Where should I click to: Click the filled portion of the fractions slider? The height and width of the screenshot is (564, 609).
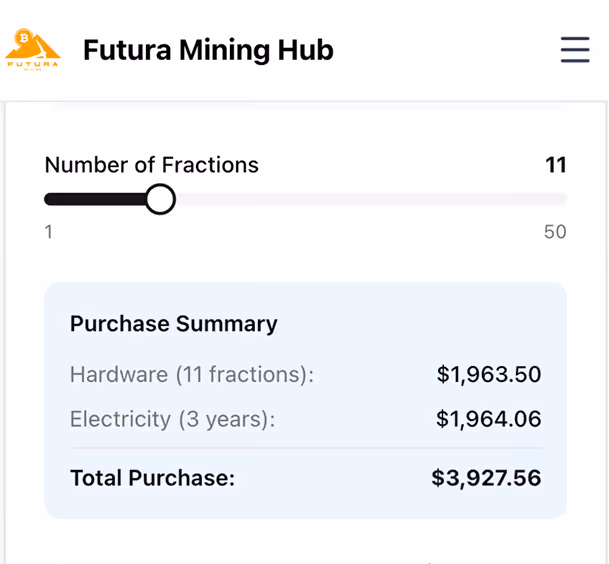click(95, 199)
